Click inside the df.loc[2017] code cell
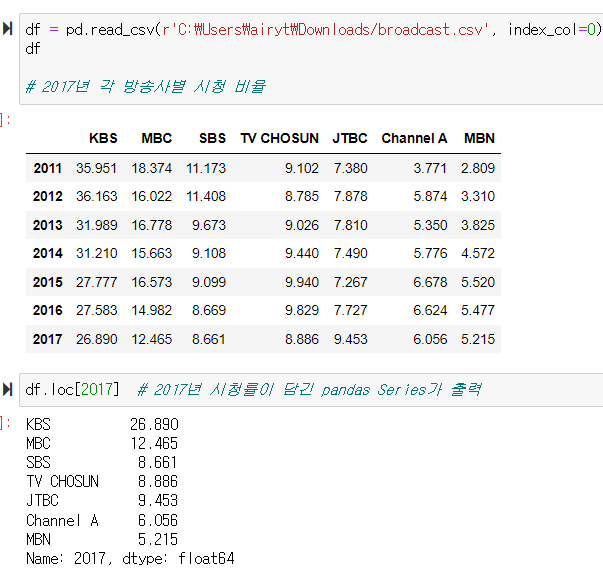603x572 pixels. 311,390
